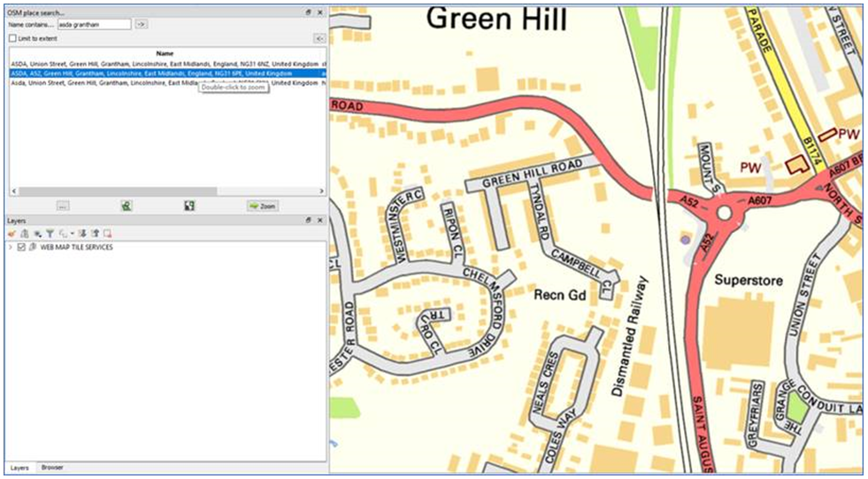Image resolution: width=868 pixels, height=479 pixels.
Task: Select first result ASDA, Union Street NG31 6NZ
Action: click(x=166, y=65)
